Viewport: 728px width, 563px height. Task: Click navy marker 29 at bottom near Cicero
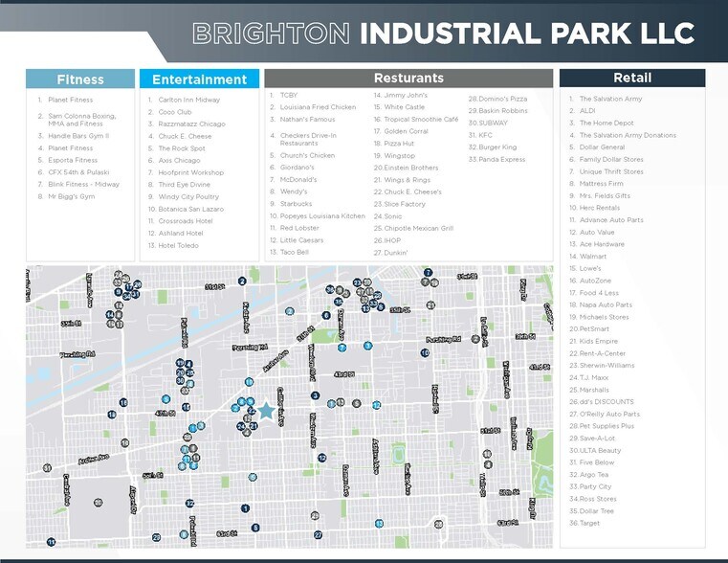[x=157, y=537]
